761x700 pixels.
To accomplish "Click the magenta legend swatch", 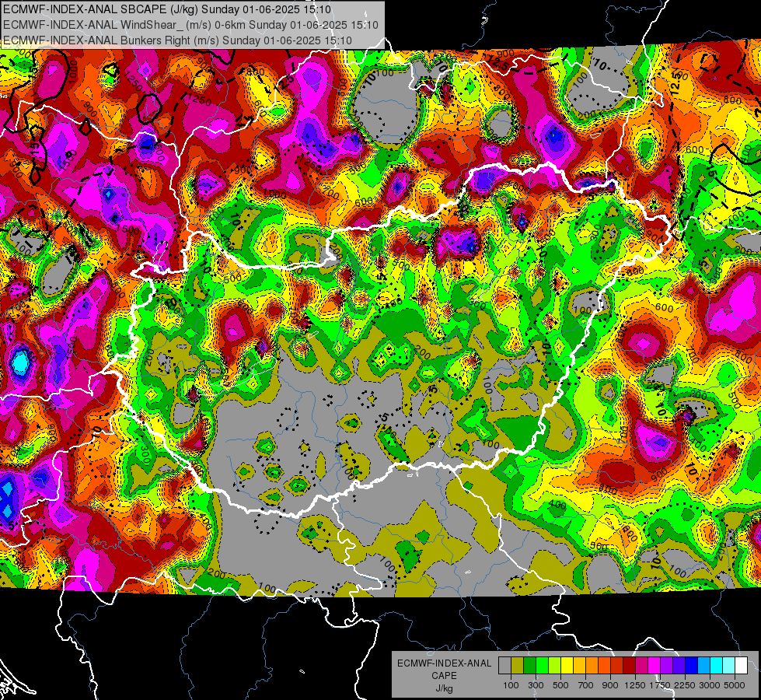I will coord(655,665).
